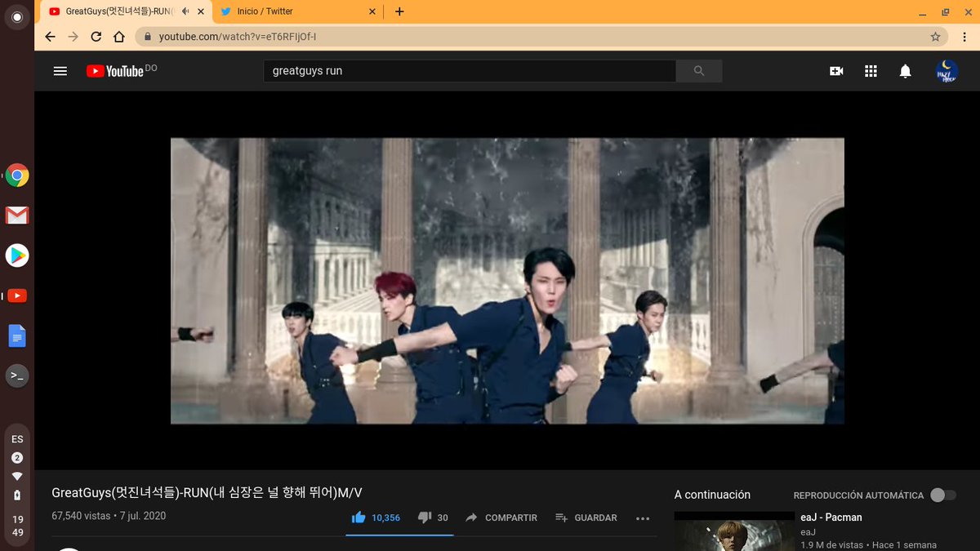The width and height of the screenshot is (980, 551).
Task: Click the video player to pause
Action: pyautogui.click(x=507, y=281)
